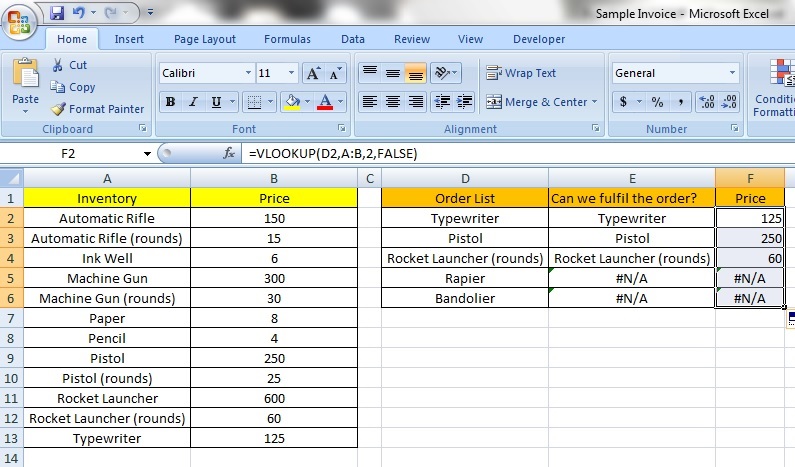795x467 pixels.
Task: Open the Office Button menu
Action: [20, 19]
